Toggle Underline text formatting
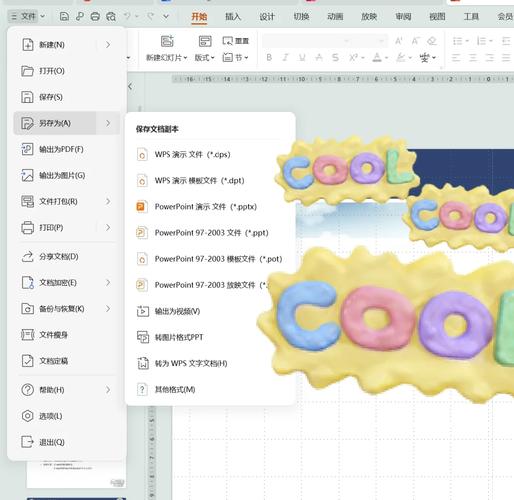Viewport: 514px width, 500px height. [302, 58]
